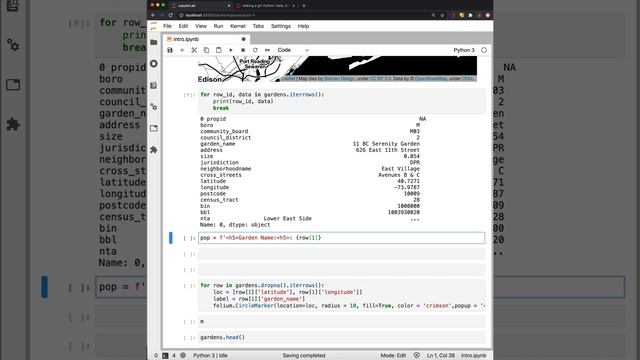Open the Kernel menu
This screenshot has height=360, width=640.
click(238, 26)
